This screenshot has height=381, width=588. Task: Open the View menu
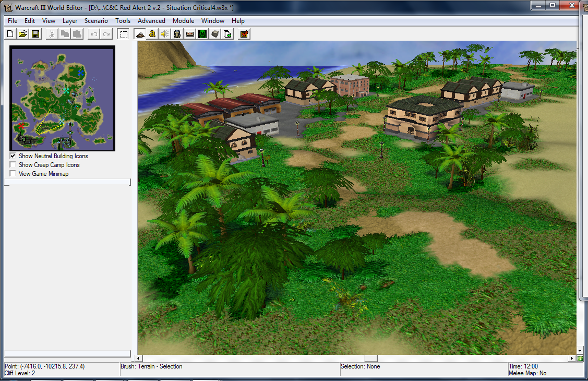(49, 21)
